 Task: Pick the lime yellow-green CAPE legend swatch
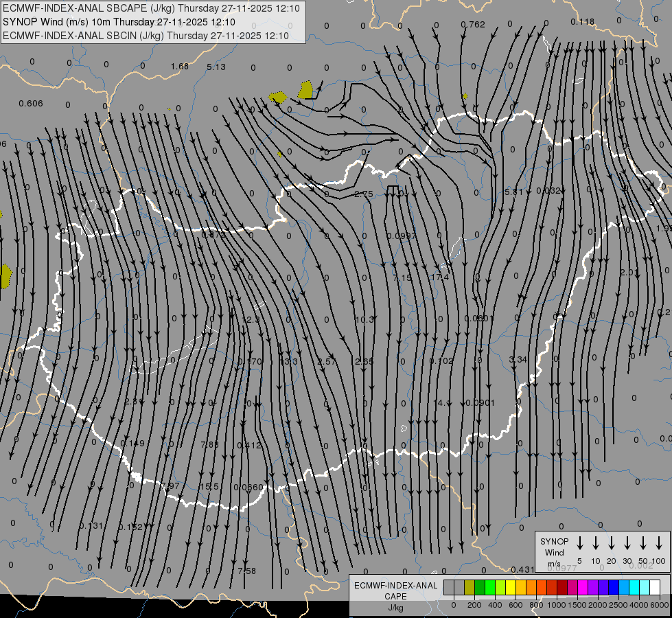[500, 588]
